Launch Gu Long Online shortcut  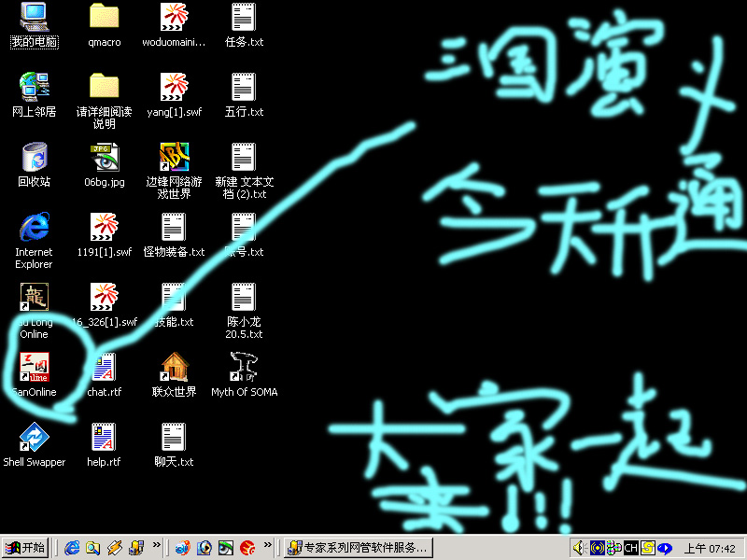pos(35,298)
